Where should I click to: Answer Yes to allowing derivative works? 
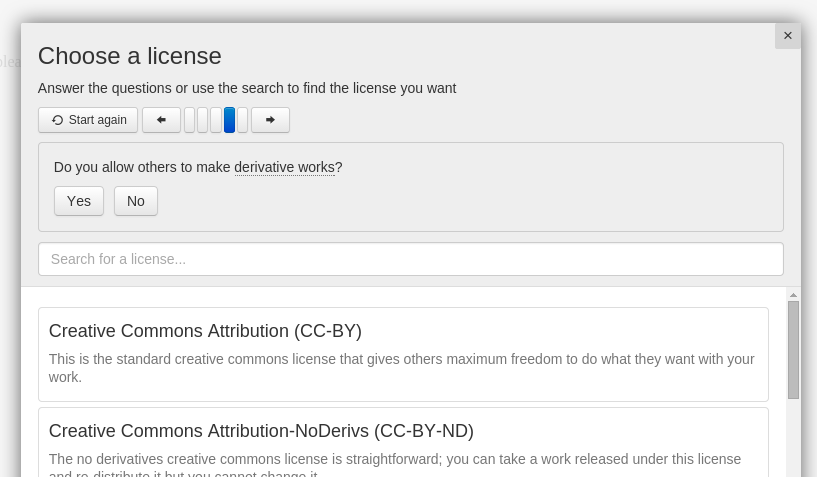point(79,201)
